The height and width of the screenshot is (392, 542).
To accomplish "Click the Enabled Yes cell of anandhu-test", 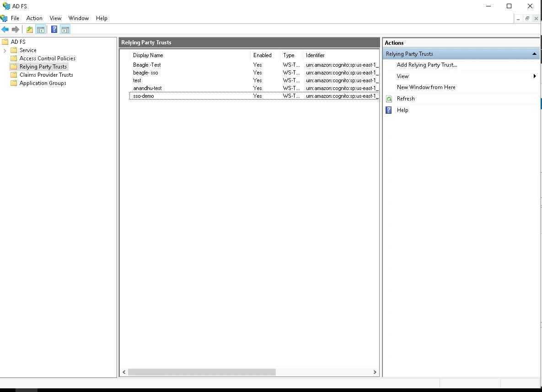I will tap(258, 88).
